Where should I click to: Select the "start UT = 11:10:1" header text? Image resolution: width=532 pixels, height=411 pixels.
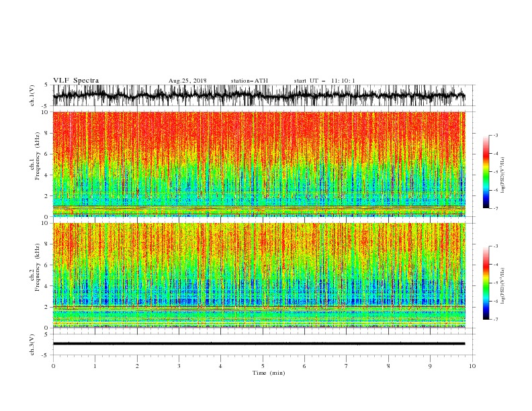tap(324, 81)
